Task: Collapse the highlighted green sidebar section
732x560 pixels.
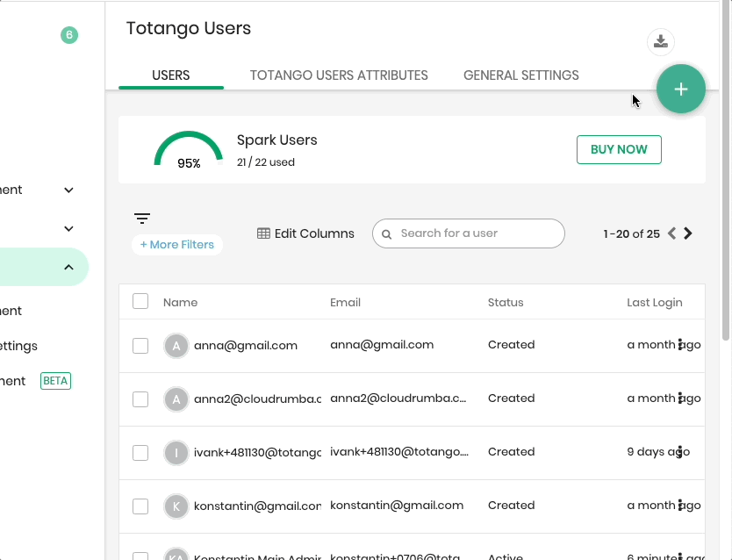Action: click(x=68, y=267)
